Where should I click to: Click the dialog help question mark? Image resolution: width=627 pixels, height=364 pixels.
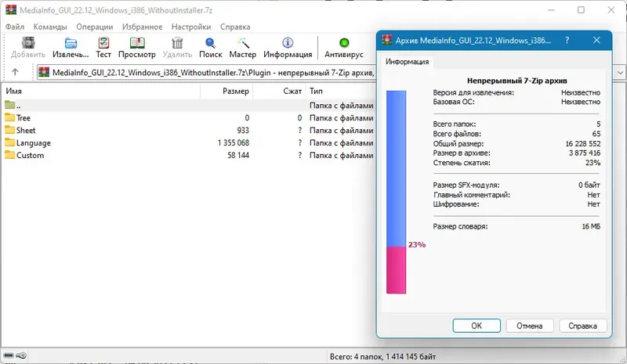coord(567,40)
